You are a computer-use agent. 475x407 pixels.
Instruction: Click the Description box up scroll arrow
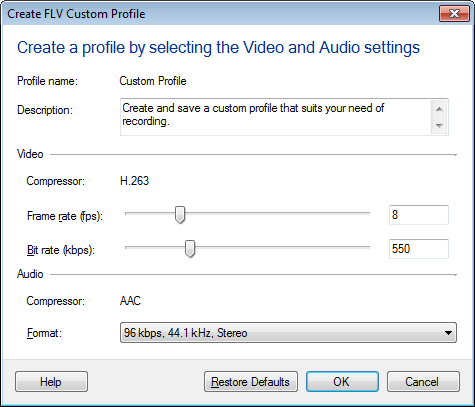pos(439,109)
